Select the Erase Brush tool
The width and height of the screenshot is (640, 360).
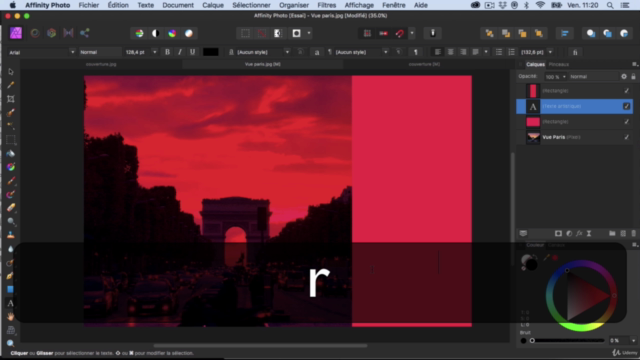pos(11,208)
